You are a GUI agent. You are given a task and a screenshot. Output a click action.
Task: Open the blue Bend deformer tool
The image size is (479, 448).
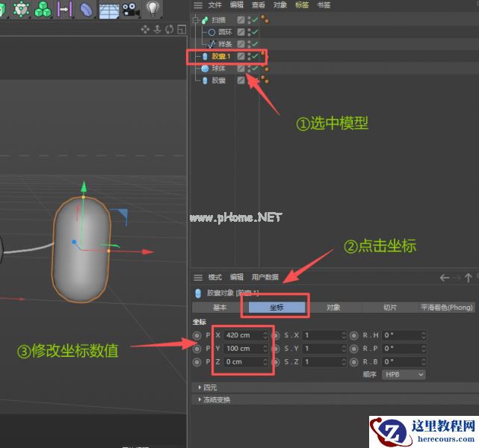pos(87,9)
